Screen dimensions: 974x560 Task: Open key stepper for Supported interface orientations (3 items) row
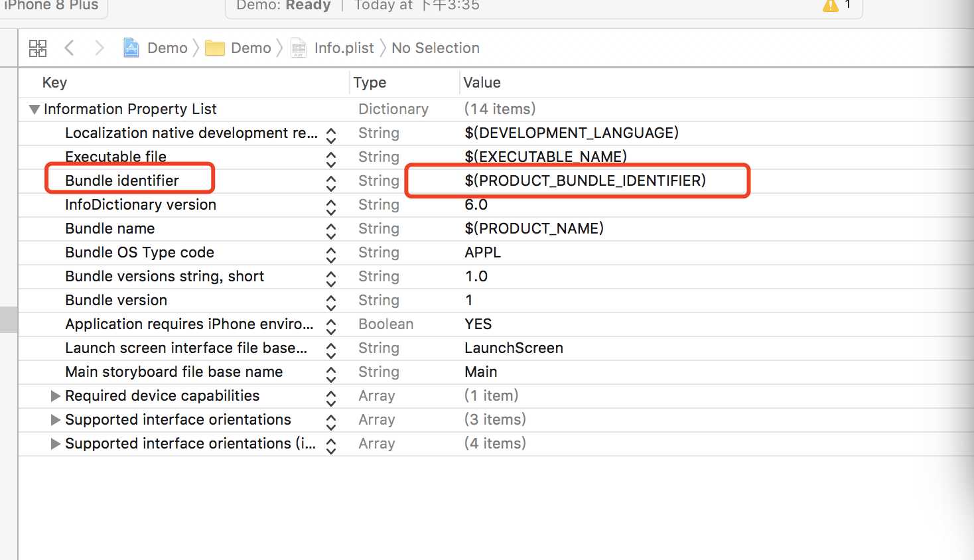pos(331,422)
